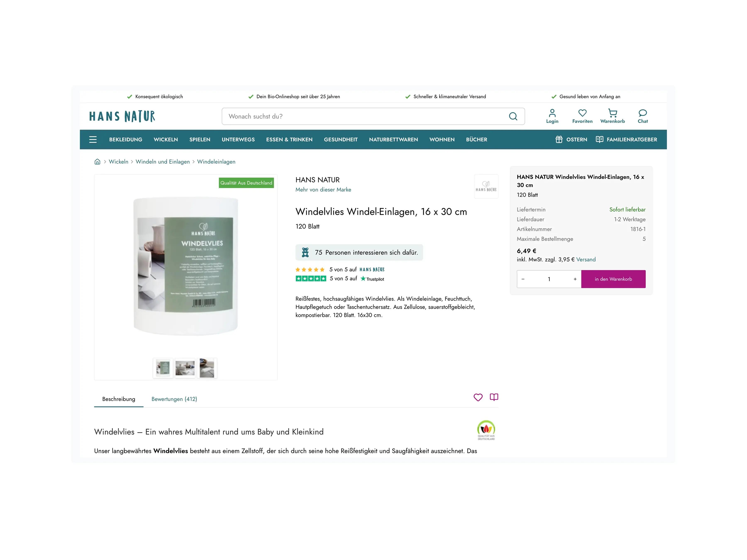Increase quantity with the plus button
The height and width of the screenshot is (560, 747).
click(x=575, y=279)
